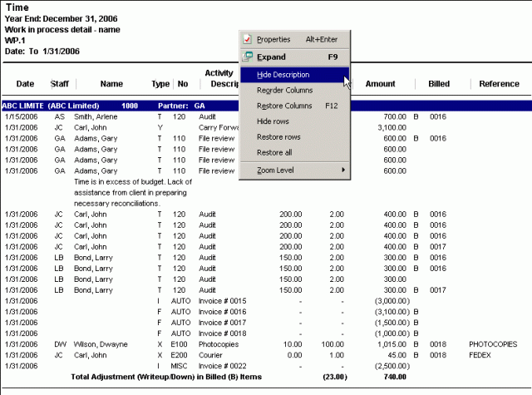Click the FEDEX reference cell
This screenshot has width=532, height=395.
click(x=481, y=355)
